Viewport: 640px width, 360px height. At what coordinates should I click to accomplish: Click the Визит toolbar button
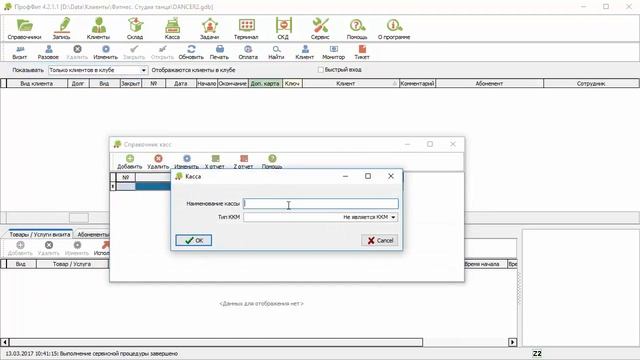coord(20,53)
